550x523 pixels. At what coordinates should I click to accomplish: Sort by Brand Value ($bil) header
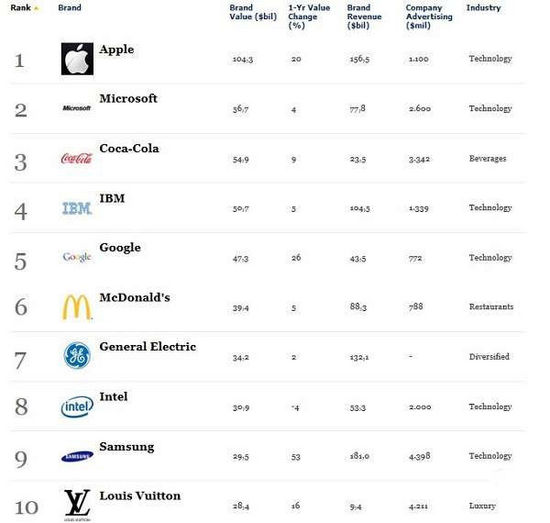[253, 12]
